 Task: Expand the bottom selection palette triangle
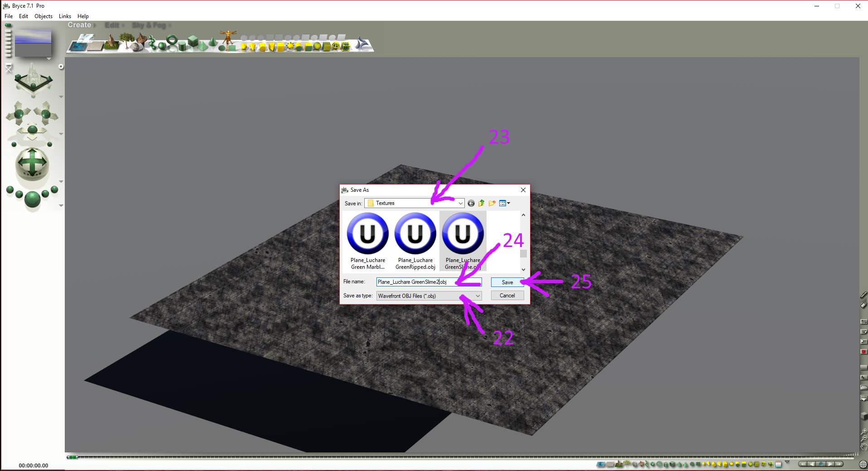click(787, 462)
